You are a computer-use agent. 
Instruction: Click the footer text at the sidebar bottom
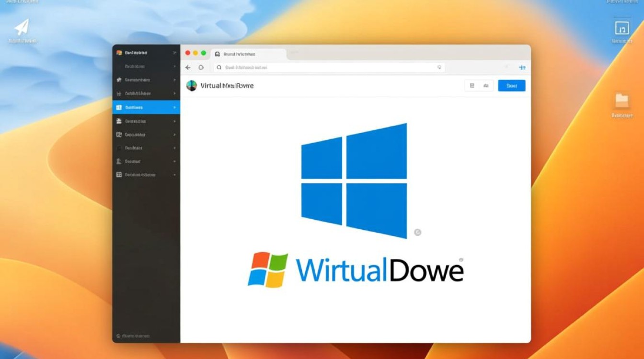coord(134,336)
